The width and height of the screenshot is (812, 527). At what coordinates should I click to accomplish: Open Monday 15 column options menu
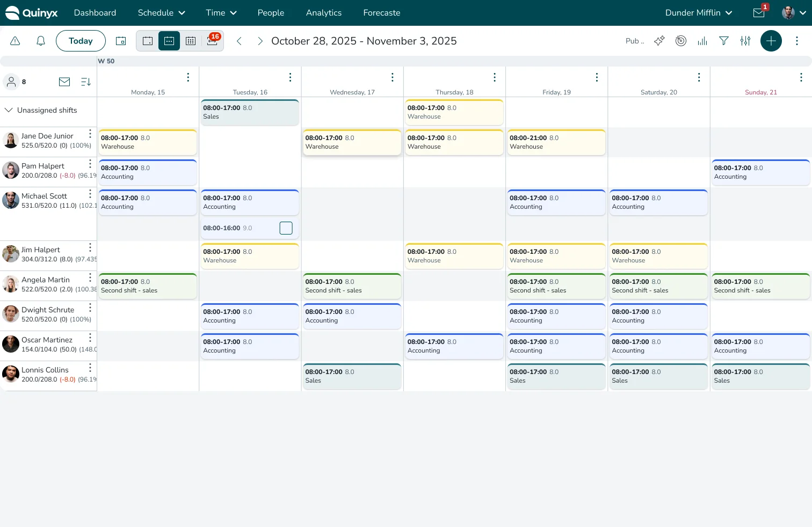(x=188, y=77)
